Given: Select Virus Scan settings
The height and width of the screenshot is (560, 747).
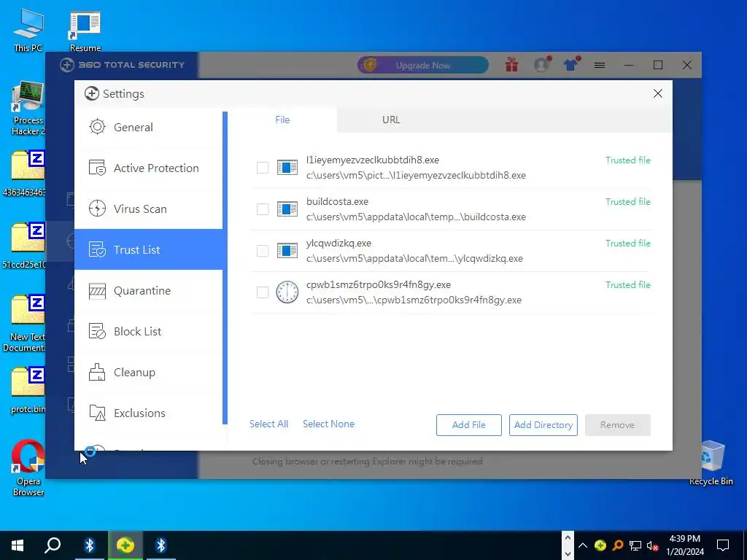Looking at the screenshot, I should pos(149,209).
